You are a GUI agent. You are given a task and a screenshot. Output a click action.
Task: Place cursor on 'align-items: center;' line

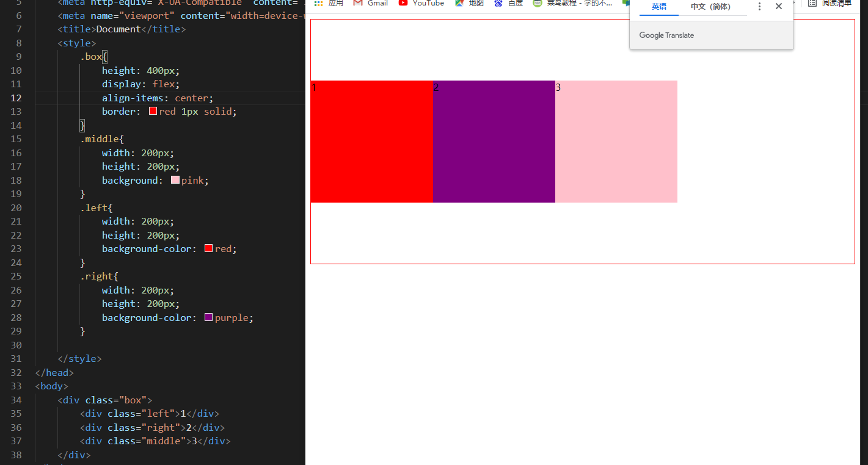[158, 98]
